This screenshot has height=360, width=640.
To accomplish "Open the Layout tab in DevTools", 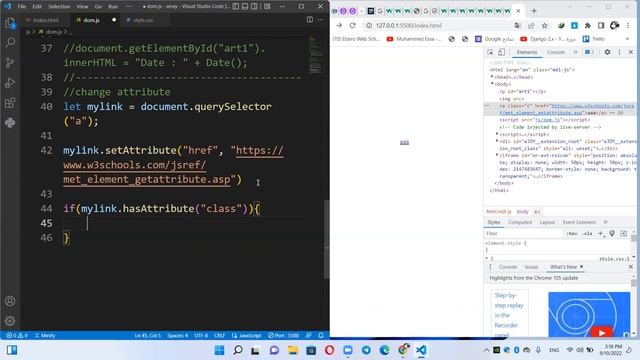I will (547, 222).
